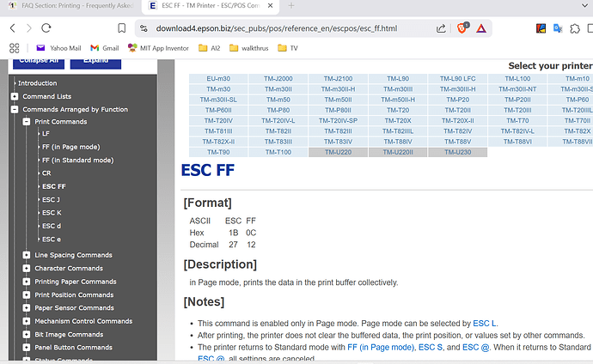Expand Bit Image Commands node
Screen dimensions: 593x364
[27, 335]
